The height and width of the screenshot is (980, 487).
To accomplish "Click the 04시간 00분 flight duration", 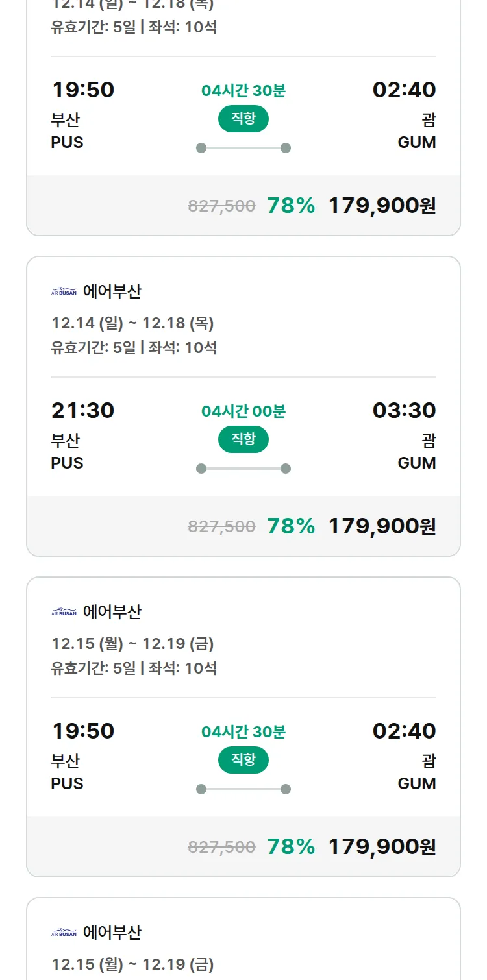I will point(243,411).
